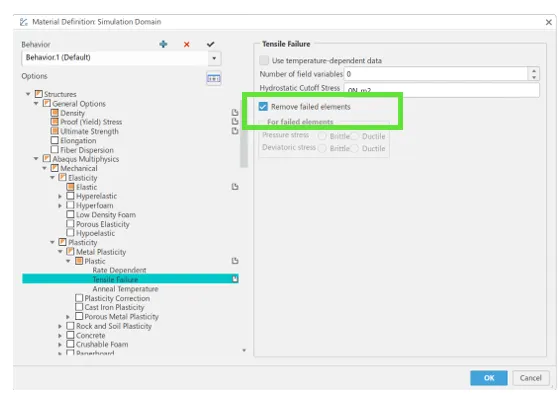The width and height of the screenshot is (558, 395).
Task: Collapse the Plastic tree node
Action: point(68,261)
